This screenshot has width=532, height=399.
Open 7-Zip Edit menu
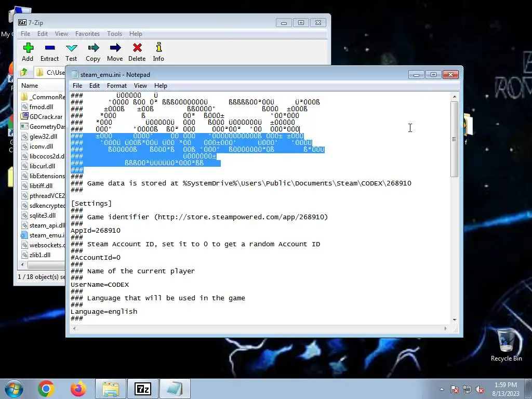click(x=43, y=34)
